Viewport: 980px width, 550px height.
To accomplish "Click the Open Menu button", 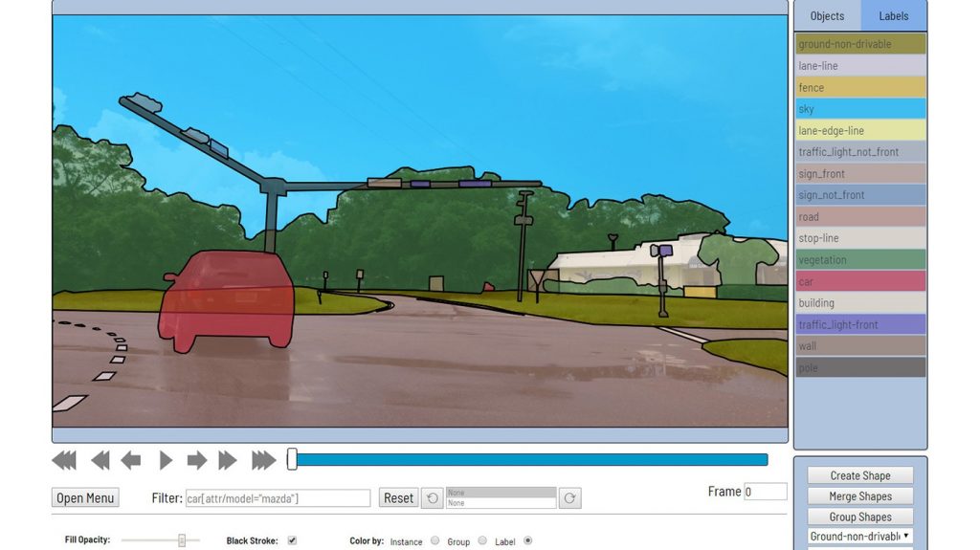I will tap(85, 498).
